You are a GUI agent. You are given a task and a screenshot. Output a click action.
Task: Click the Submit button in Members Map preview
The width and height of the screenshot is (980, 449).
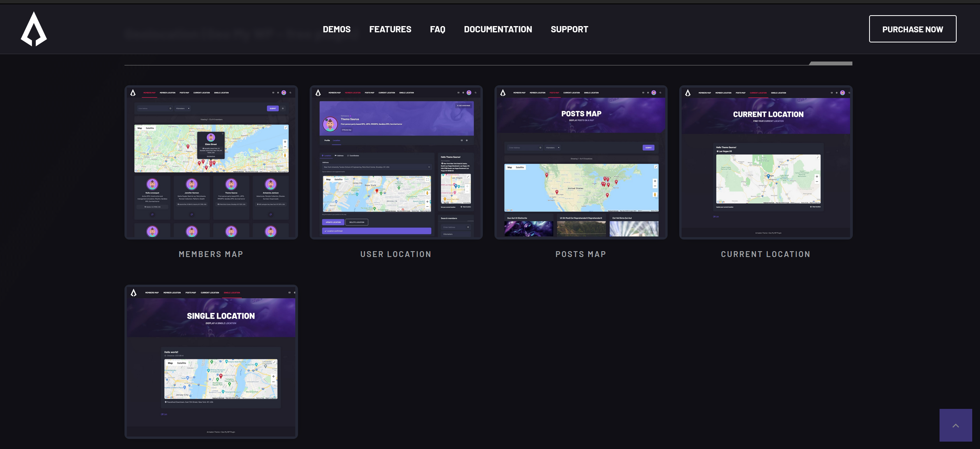273,109
